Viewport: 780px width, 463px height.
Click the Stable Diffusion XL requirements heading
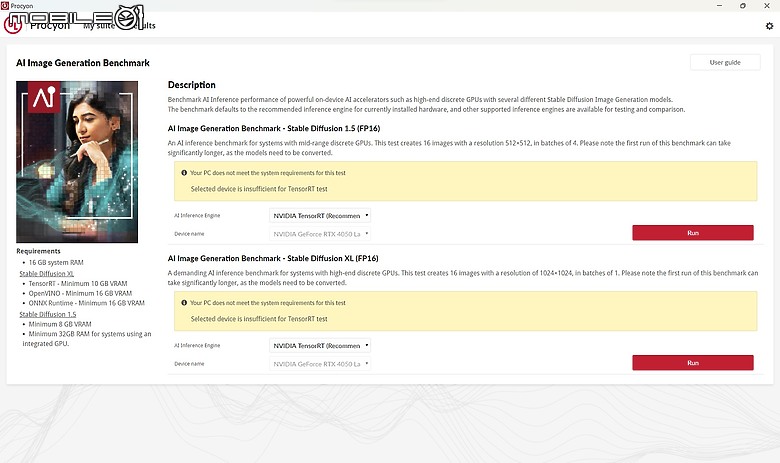(46, 274)
